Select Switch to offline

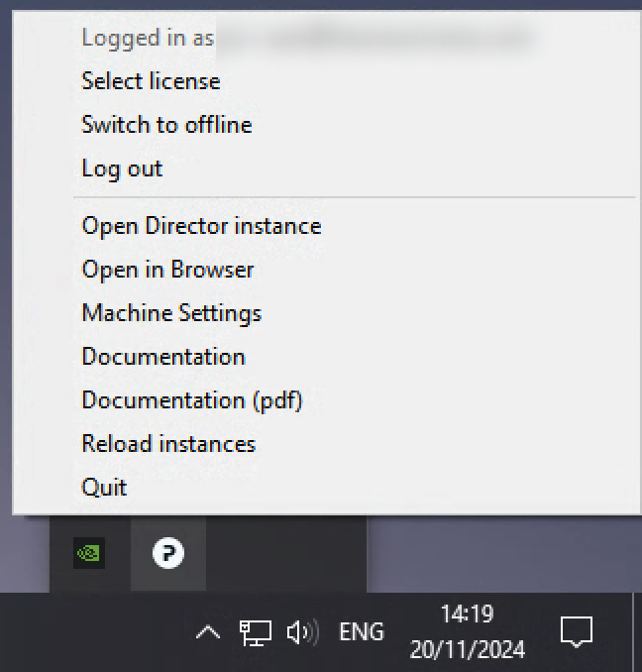pos(166,125)
